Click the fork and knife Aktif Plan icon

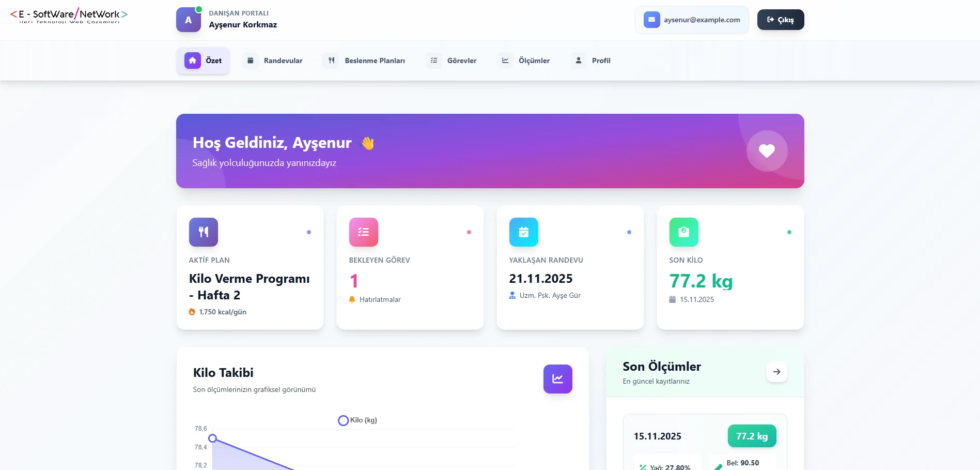[x=203, y=232]
